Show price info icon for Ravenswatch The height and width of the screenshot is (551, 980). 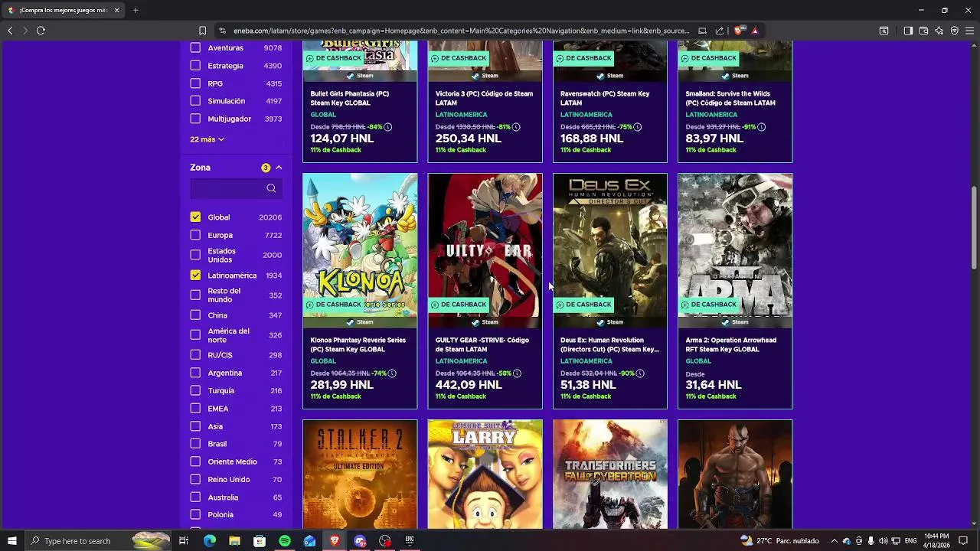[x=637, y=127]
